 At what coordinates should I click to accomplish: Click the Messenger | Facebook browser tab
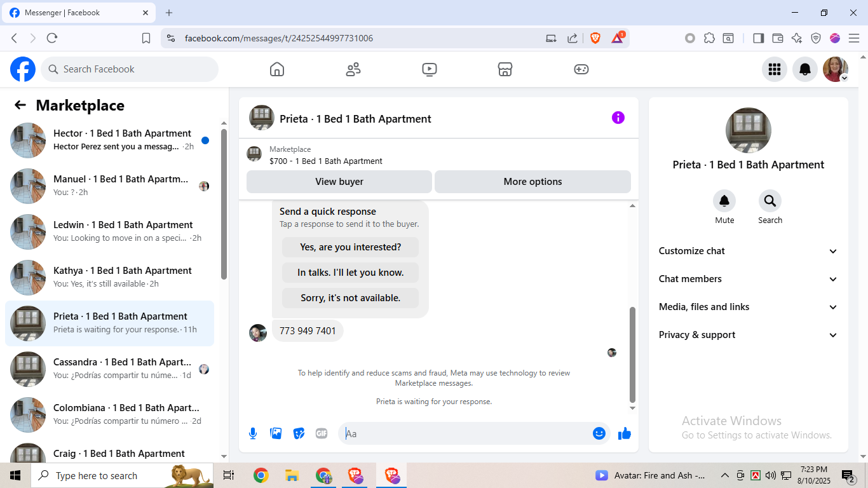(78, 13)
